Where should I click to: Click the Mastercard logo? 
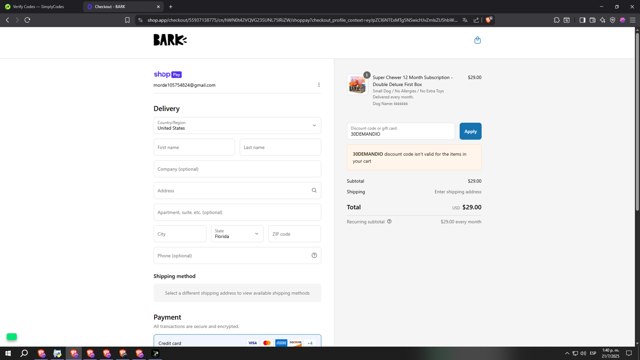(x=267, y=343)
